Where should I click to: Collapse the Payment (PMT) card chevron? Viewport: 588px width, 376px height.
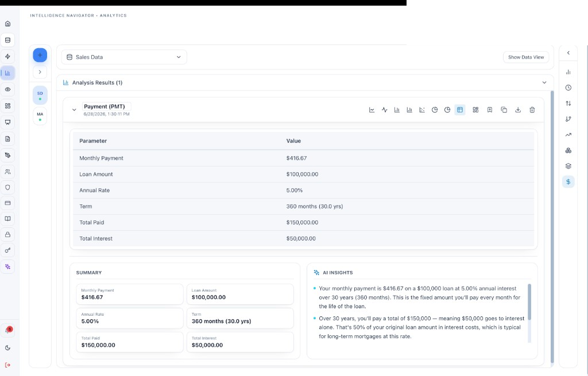(74, 110)
